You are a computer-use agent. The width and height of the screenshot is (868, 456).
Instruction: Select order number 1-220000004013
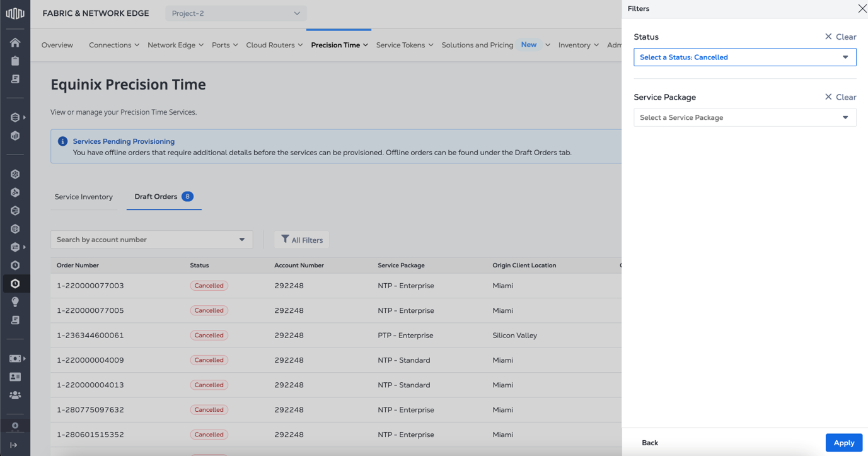(90, 385)
